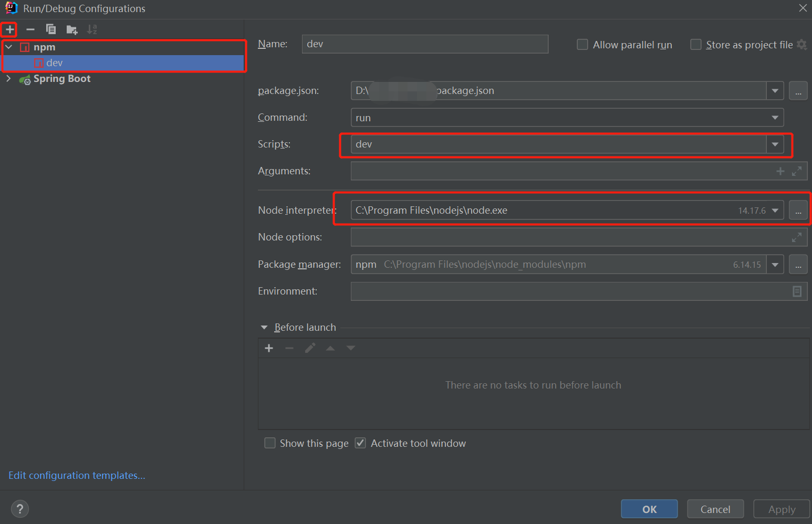
Task: Sort configurations alphabetically
Action: (x=92, y=29)
